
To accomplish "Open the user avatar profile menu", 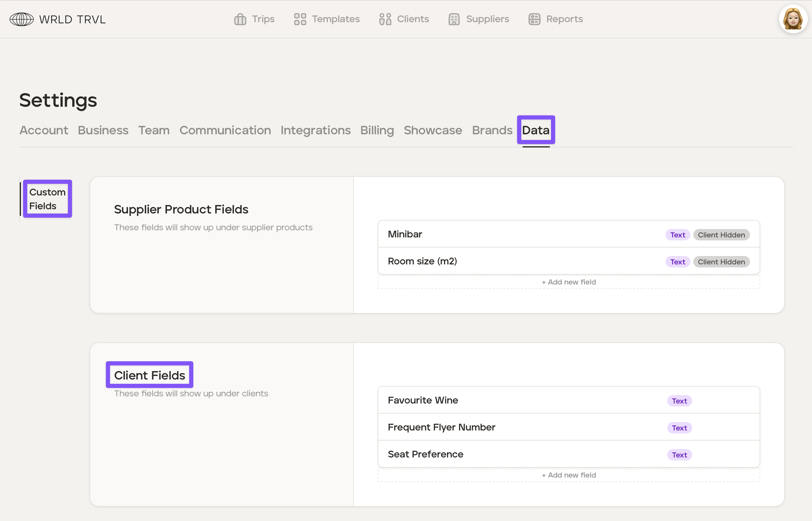I will [793, 19].
